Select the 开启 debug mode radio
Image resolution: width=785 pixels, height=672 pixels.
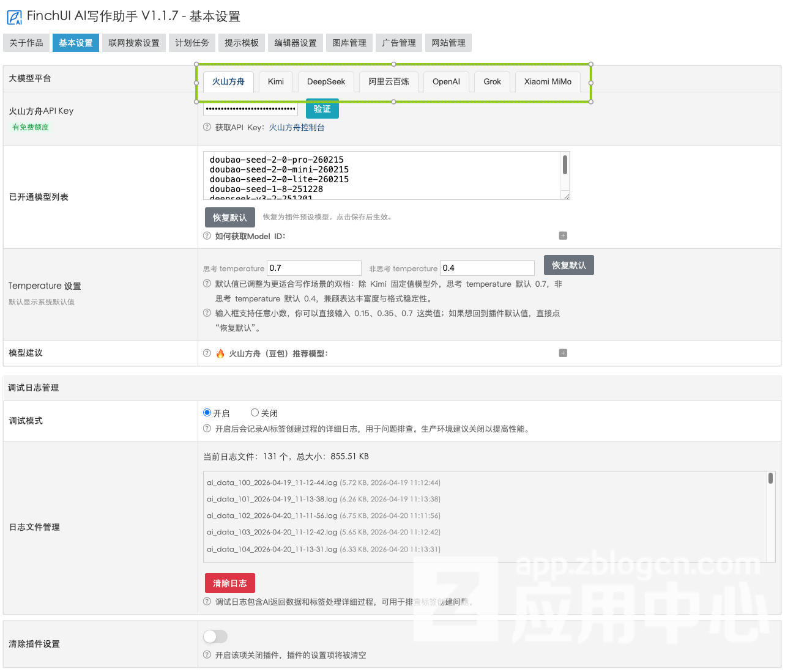point(207,413)
